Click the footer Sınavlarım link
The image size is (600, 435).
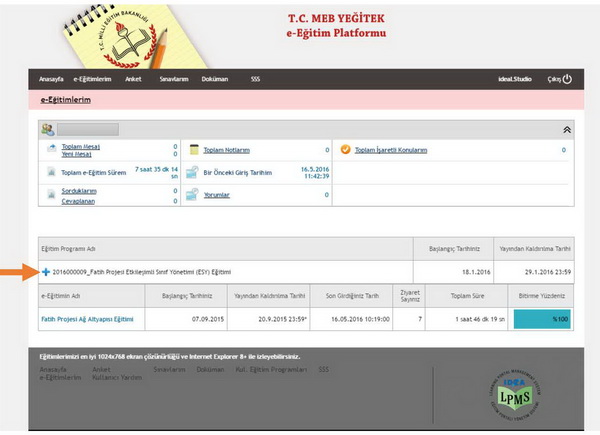pyautogui.click(x=169, y=370)
